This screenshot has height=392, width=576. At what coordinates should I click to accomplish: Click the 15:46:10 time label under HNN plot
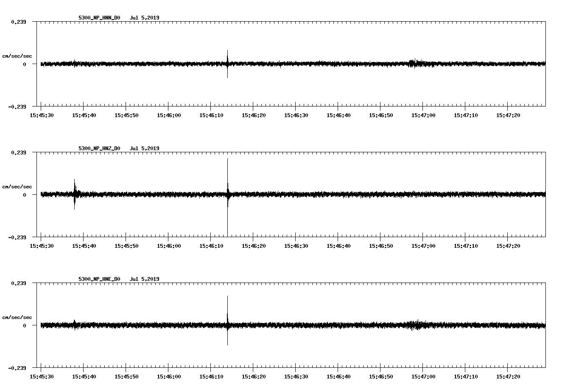(211, 115)
